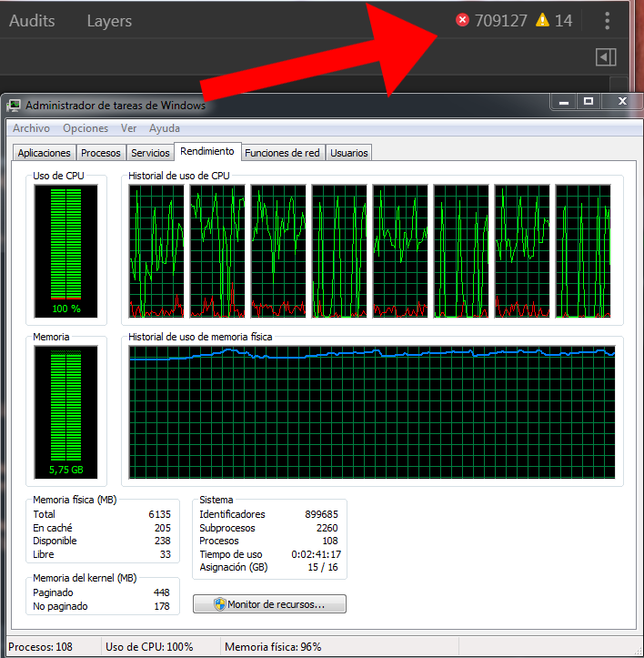Click status bar Uso de CPU: 100%
The width and height of the screenshot is (644, 658).
149,647
